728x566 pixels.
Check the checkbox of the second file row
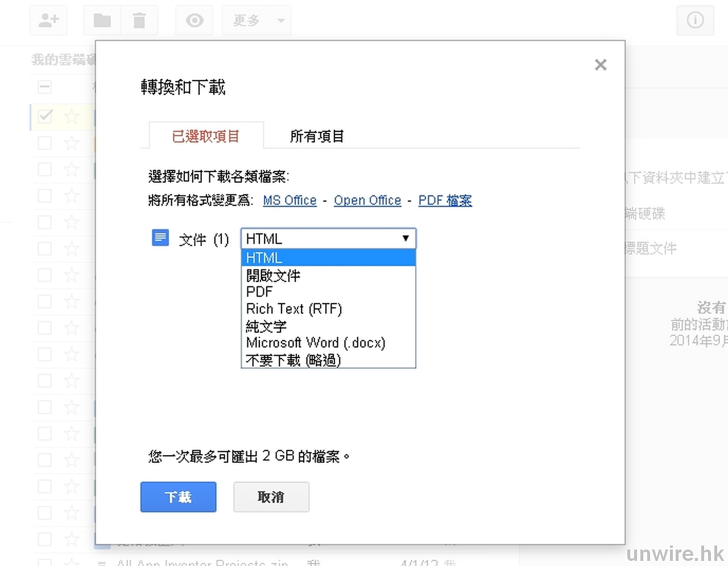(44, 143)
